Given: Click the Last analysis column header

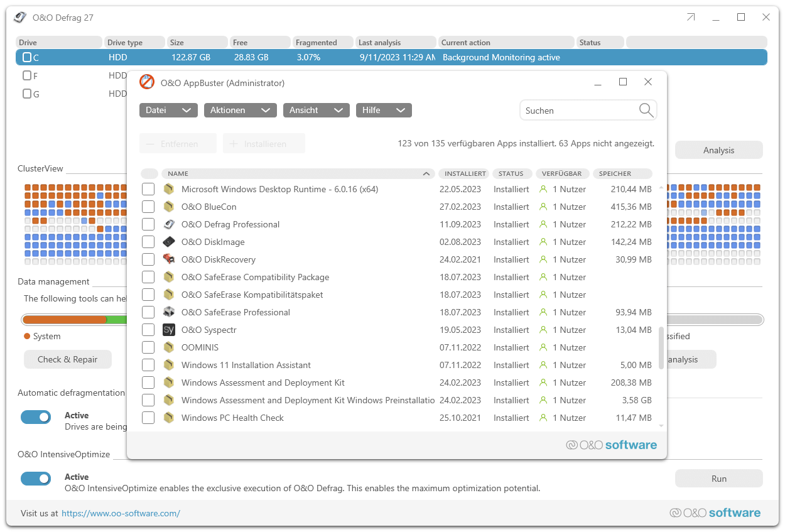Looking at the screenshot, I should point(396,42).
